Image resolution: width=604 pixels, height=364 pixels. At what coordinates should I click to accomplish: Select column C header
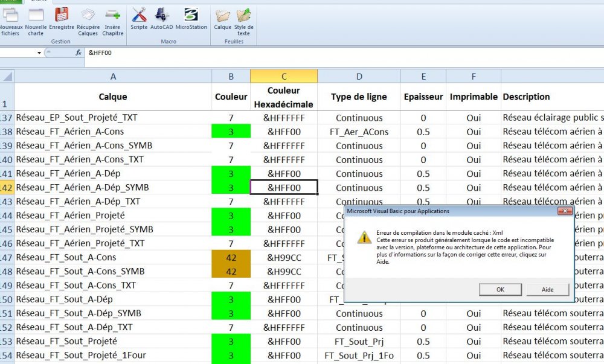284,76
